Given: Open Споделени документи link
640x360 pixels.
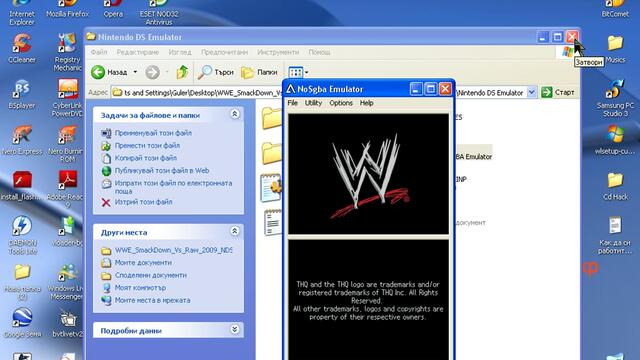Looking at the screenshot, I should [151, 276].
